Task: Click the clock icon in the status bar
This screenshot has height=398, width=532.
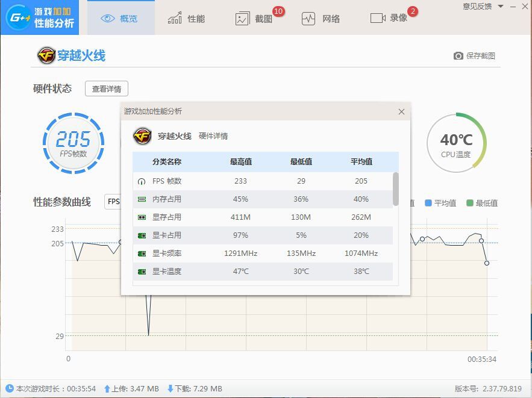Action: (10, 388)
